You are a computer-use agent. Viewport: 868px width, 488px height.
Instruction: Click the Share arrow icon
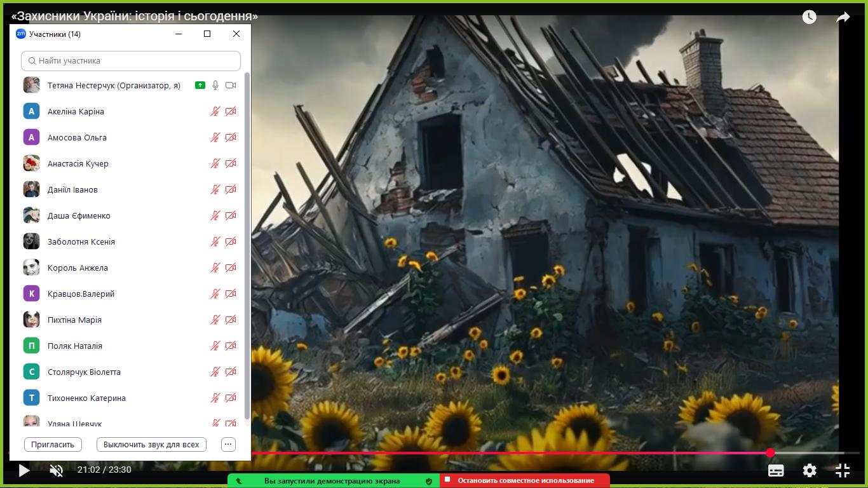tap(843, 17)
